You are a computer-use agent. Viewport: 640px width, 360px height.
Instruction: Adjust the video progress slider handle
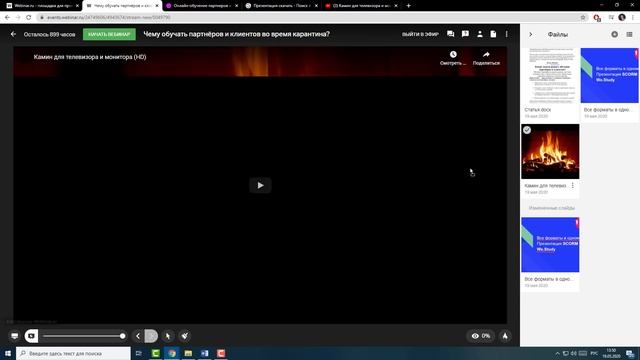pos(122,336)
